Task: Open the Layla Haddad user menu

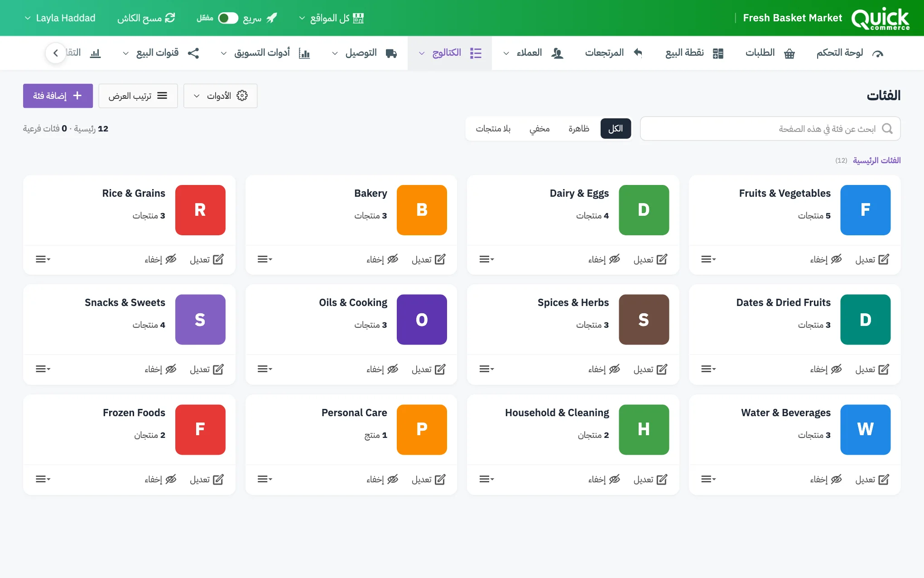Action: click(60, 18)
